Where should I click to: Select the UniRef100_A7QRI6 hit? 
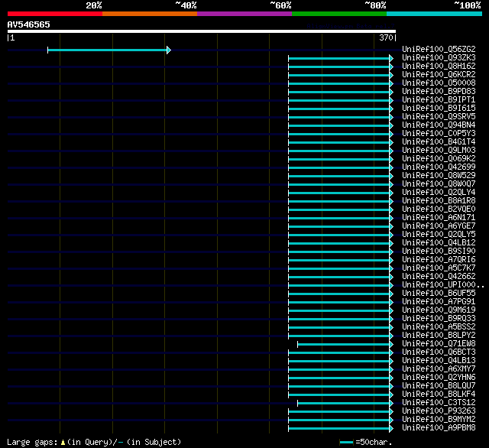(439, 260)
